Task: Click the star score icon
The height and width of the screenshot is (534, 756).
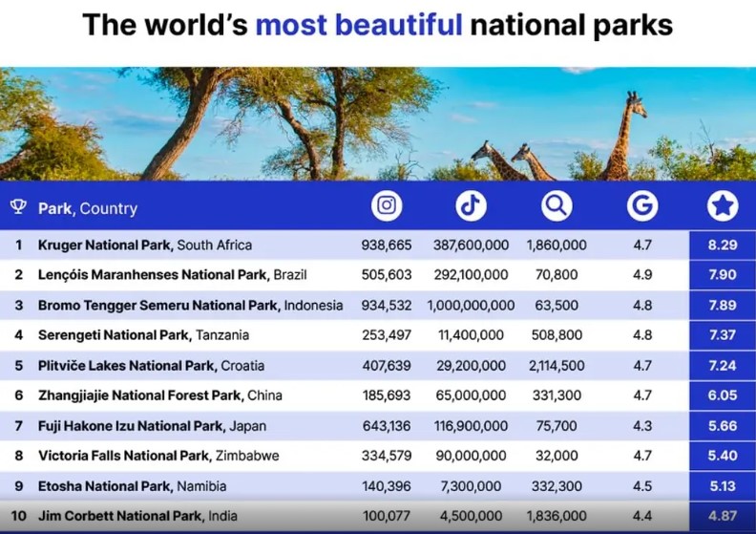Action: point(722,206)
